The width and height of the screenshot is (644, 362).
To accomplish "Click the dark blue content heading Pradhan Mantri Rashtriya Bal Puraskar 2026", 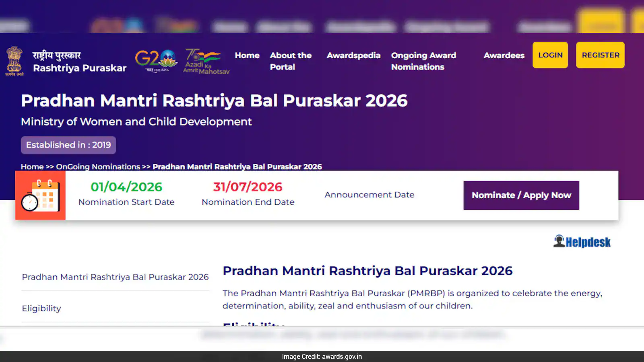I will [x=367, y=271].
